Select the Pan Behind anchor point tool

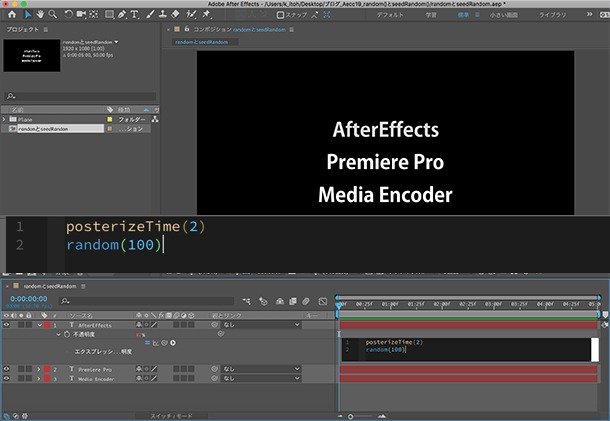point(94,14)
